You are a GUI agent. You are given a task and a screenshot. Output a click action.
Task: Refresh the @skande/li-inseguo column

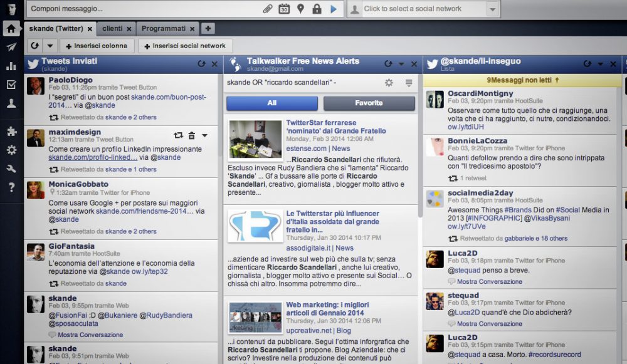click(587, 63)
